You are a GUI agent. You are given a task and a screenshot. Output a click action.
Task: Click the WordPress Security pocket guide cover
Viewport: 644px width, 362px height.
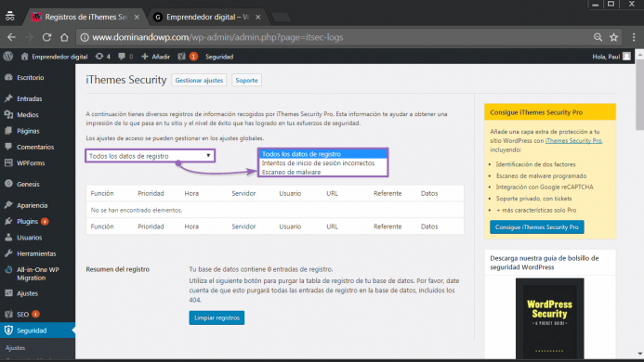(x=549, y=318)
